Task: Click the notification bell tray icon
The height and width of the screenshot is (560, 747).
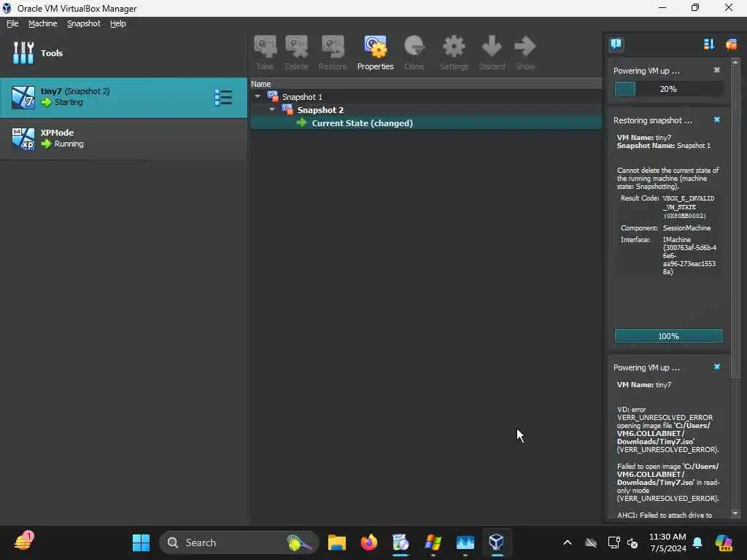Action: click(697, 542)
